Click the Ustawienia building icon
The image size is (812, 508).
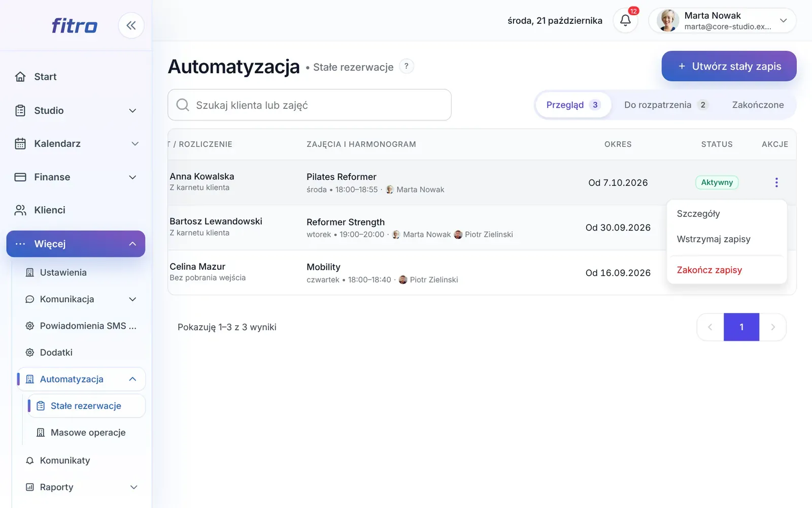click(x=30, y=273)
